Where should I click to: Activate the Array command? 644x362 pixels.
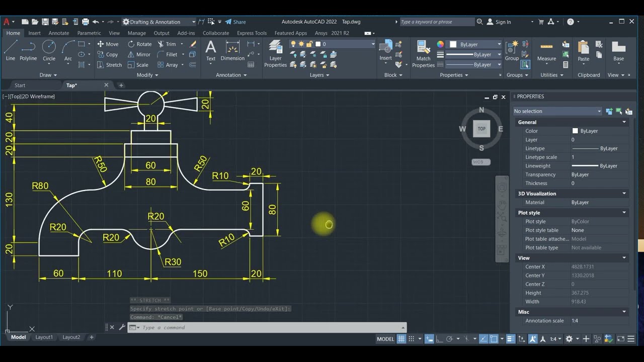(x=168, y=65)
